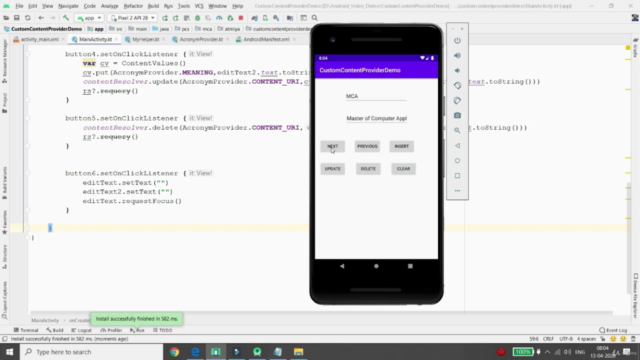Open the Pixel 2 API 28 device dropdown

pyautogui.click(x=133, y=18)
